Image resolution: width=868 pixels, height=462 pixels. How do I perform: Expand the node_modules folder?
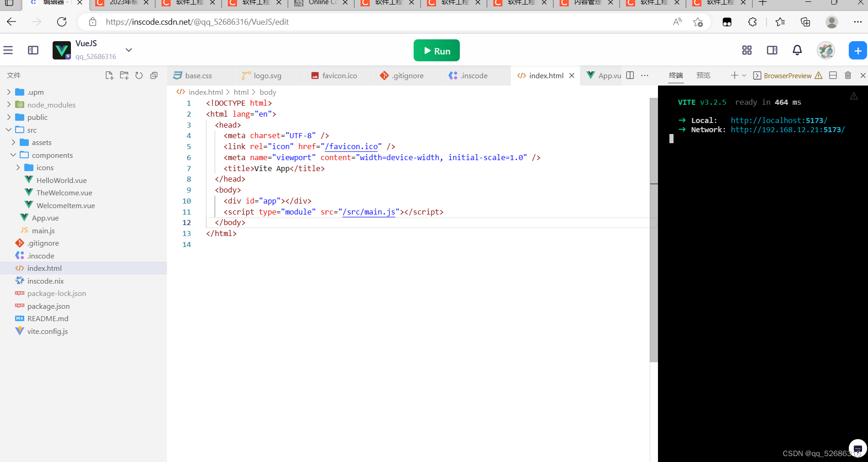tap(9, 105)
